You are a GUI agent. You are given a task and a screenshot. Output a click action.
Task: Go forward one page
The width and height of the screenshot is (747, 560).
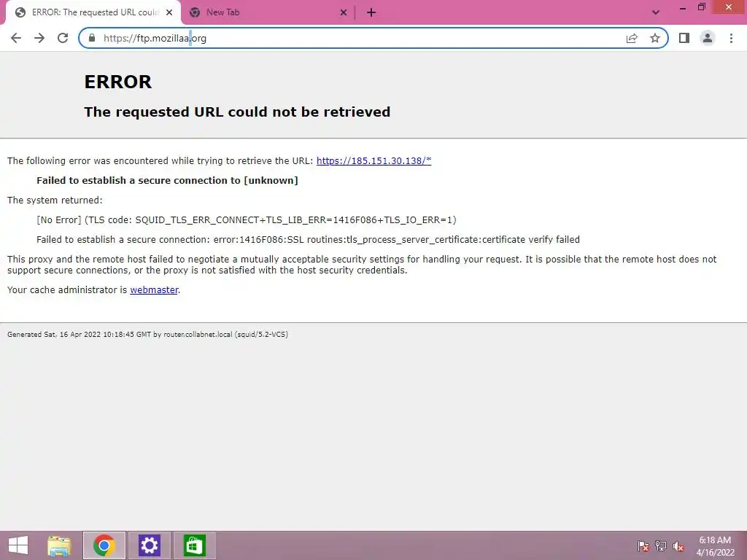click(x=39, y=38)
